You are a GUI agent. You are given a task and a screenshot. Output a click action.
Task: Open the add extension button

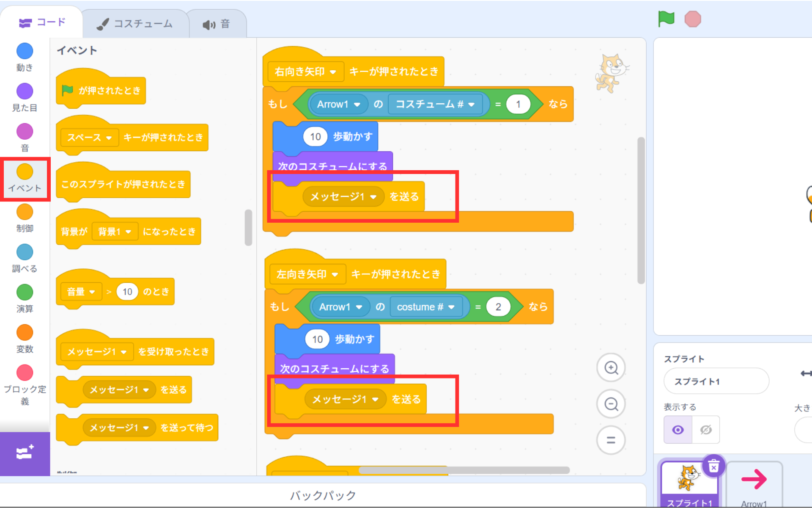pos(25,453)
